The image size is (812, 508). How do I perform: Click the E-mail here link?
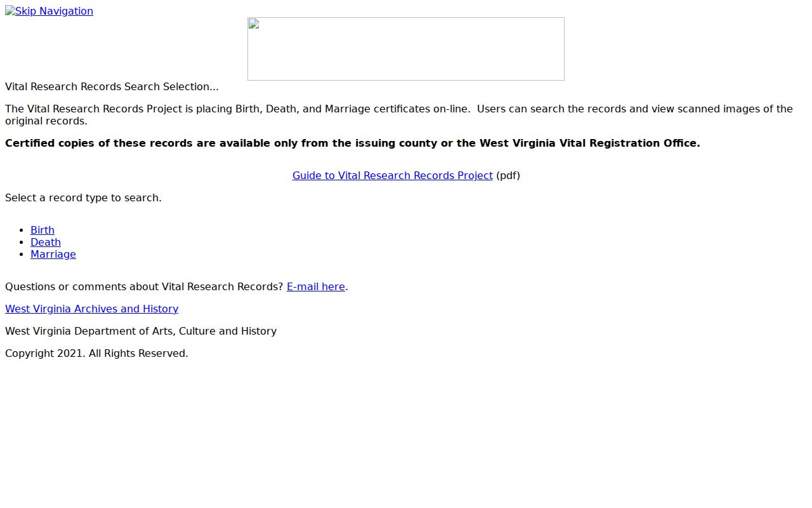(316, 286)
